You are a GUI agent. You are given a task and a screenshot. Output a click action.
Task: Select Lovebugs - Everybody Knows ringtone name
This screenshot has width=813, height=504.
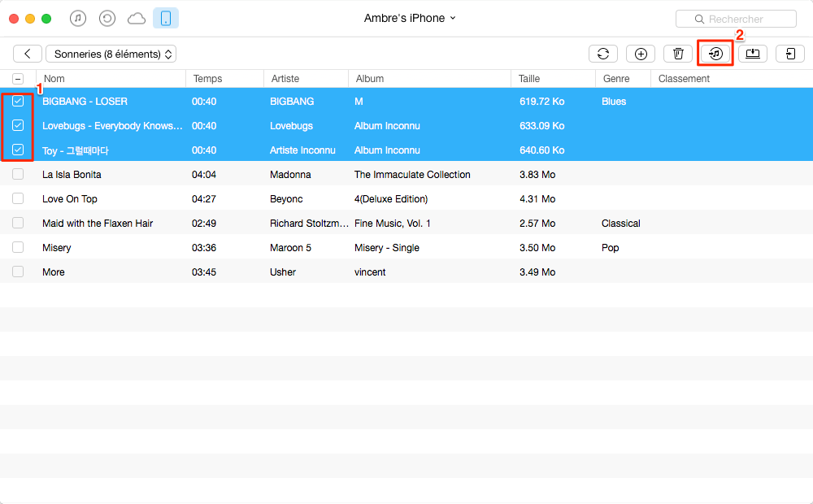point(112,126)
